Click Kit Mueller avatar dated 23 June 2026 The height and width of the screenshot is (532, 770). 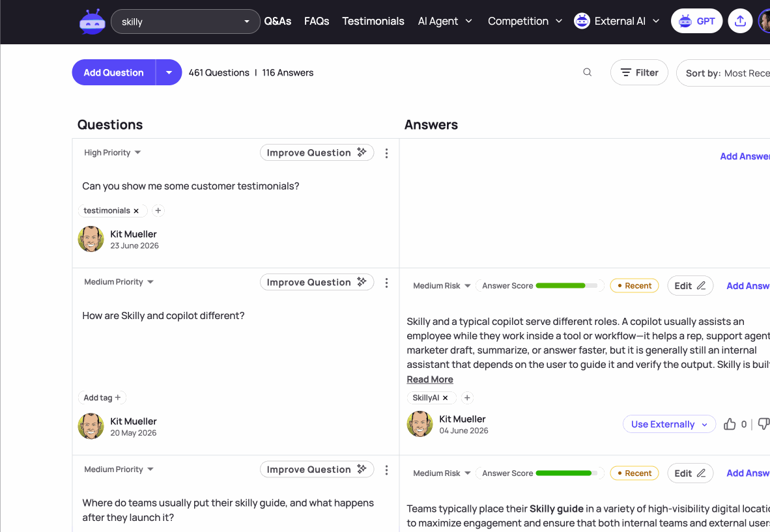[x=91, y=239]
